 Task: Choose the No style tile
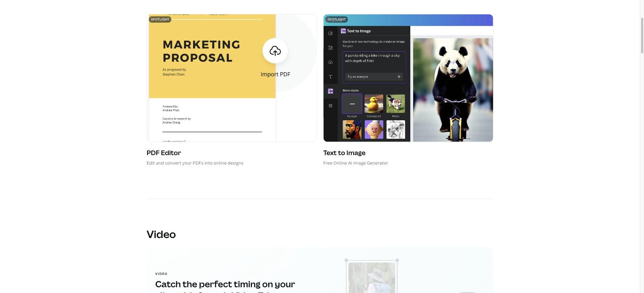352,104
